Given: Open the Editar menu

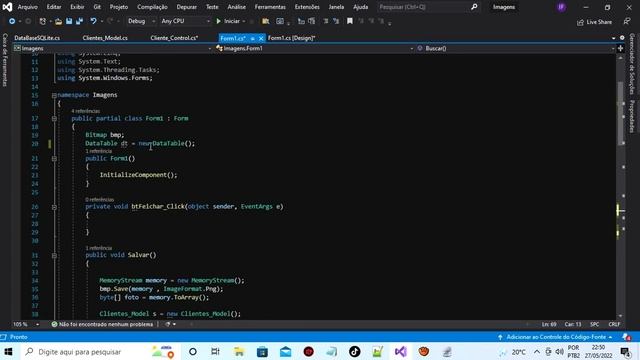Looking at the screenshot, I should 53,7.
